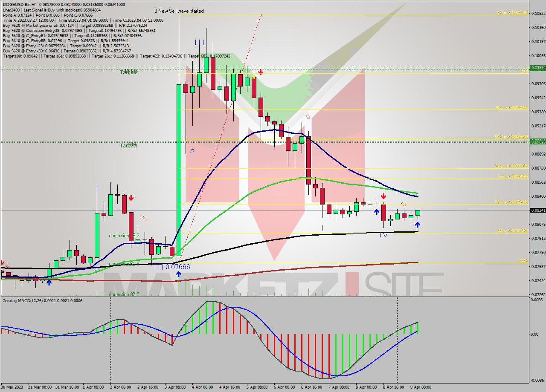
Task: Click the hollow red arrow near the correction 38.2 label
Action: (x=145, y=219)
